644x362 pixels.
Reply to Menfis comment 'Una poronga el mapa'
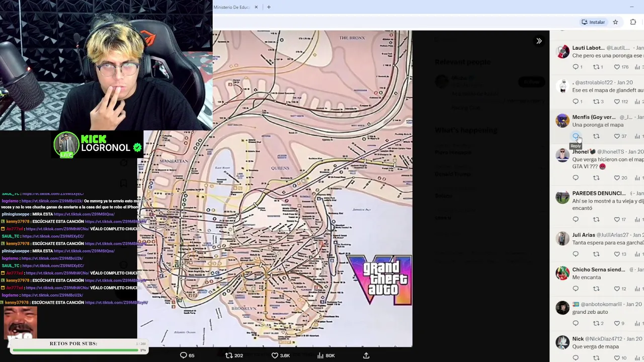576,136
